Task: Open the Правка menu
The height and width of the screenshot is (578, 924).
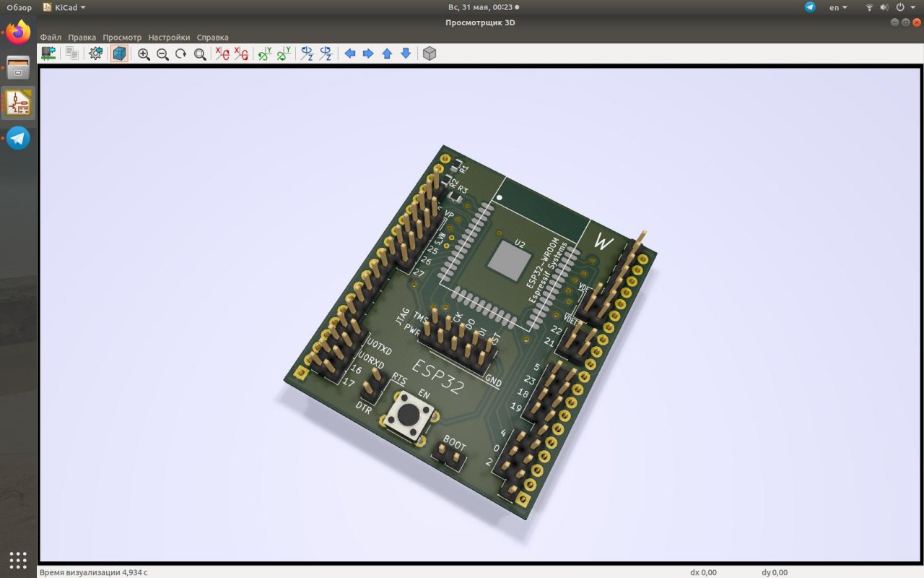Action: coord(82,37)
